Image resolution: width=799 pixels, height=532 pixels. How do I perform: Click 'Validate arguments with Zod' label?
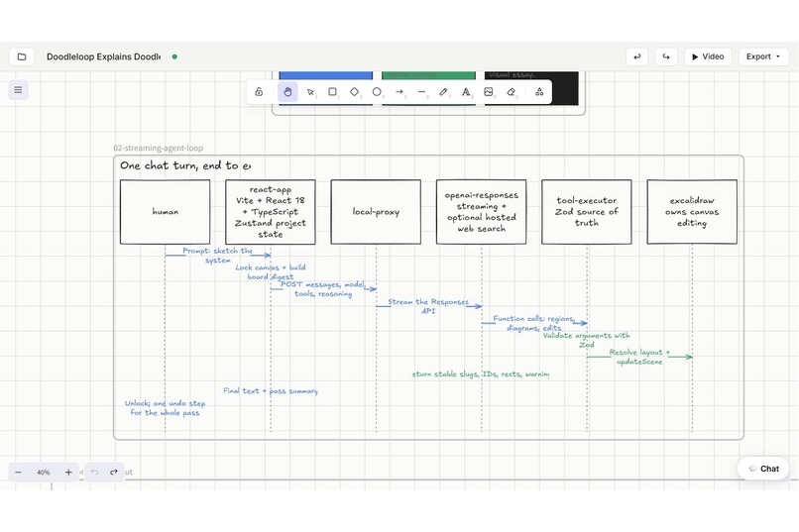(x=587, y=340)
